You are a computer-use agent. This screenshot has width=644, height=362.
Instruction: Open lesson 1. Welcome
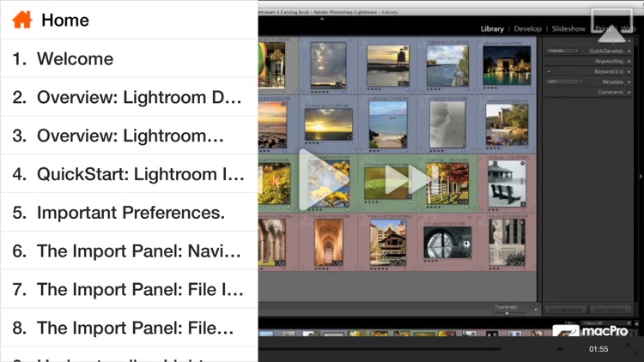point(129,58)
